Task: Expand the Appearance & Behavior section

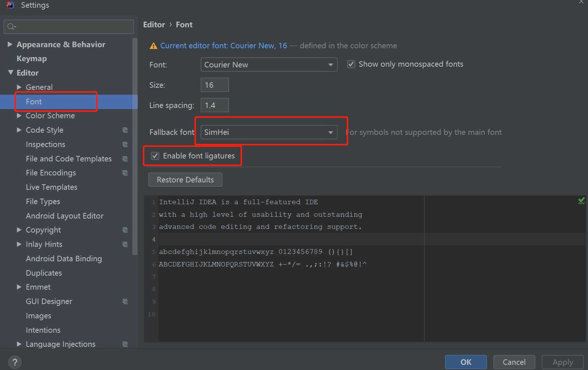Action: click(10, 44)
